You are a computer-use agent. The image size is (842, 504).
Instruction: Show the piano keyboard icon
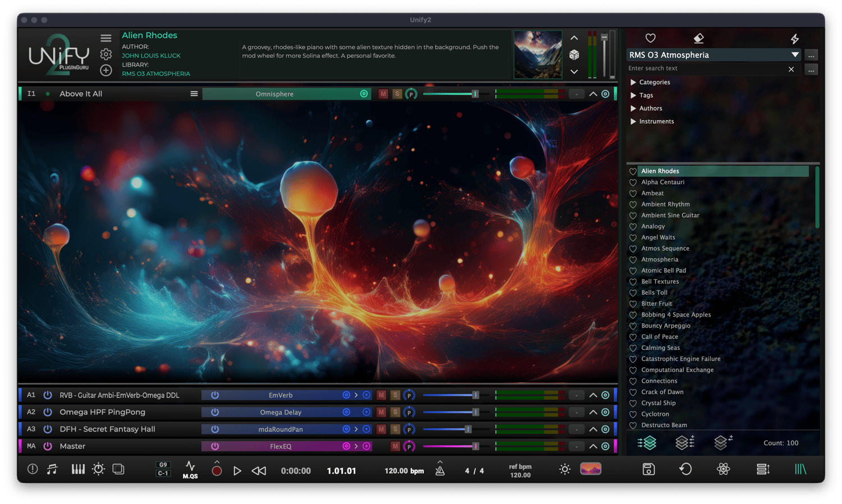[x=78, y=469]
